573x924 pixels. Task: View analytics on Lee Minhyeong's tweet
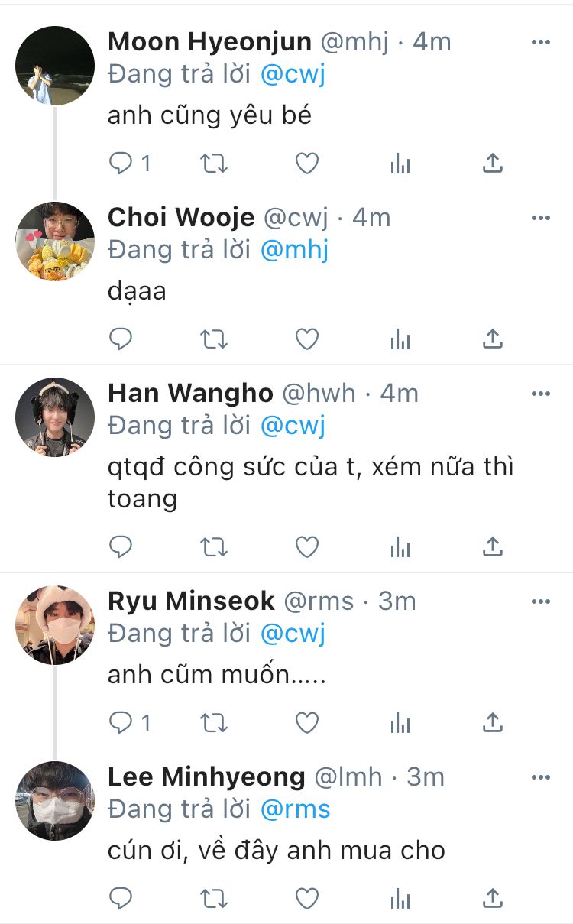[x=400, y=898]
